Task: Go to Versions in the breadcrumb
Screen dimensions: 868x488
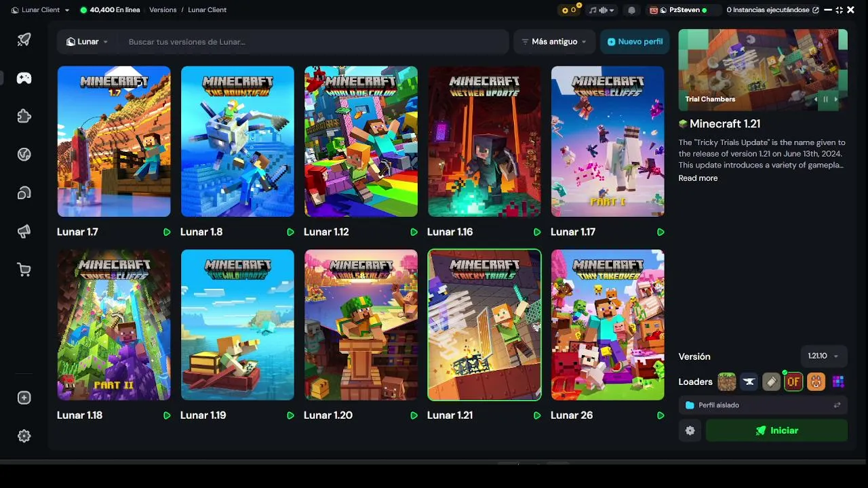Action: point(163,10)
